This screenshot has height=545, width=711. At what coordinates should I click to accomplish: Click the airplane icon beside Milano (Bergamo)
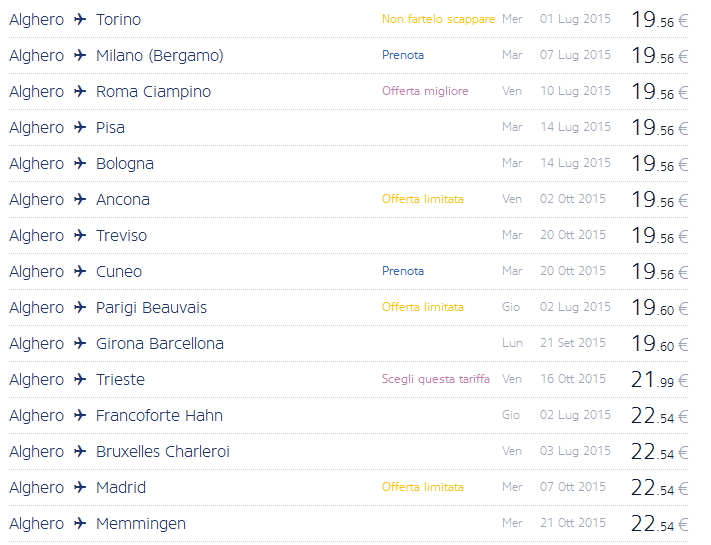(80, 56)
